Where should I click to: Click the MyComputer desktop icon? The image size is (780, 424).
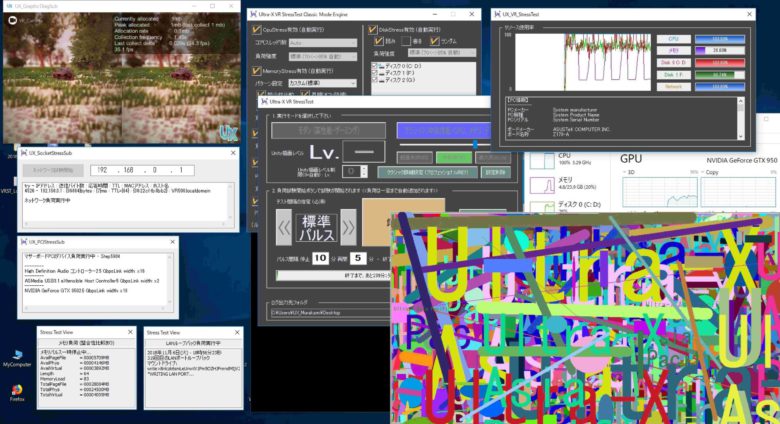point(17,358)
